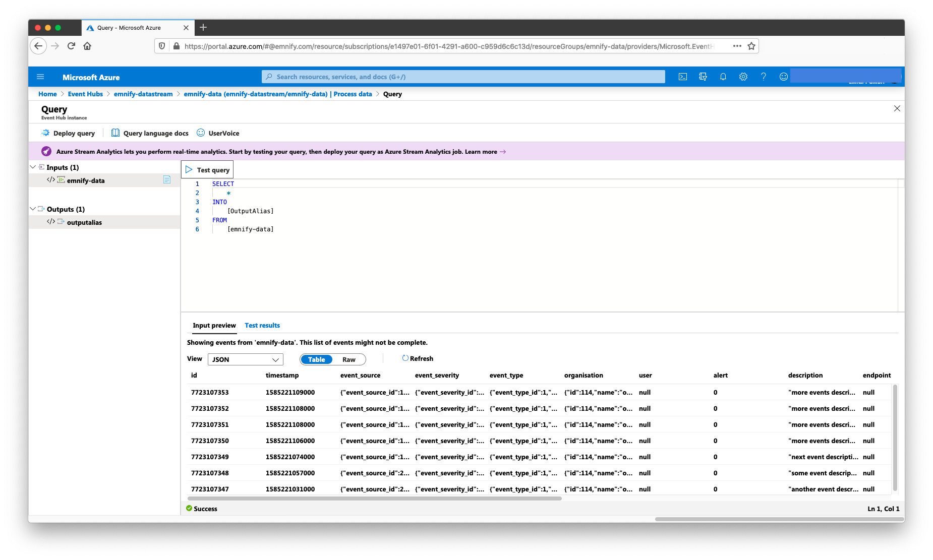The width and height of the screenshot is (933, 560).
Task: Refresh the input preview
Action: click(x=418, y=358)
